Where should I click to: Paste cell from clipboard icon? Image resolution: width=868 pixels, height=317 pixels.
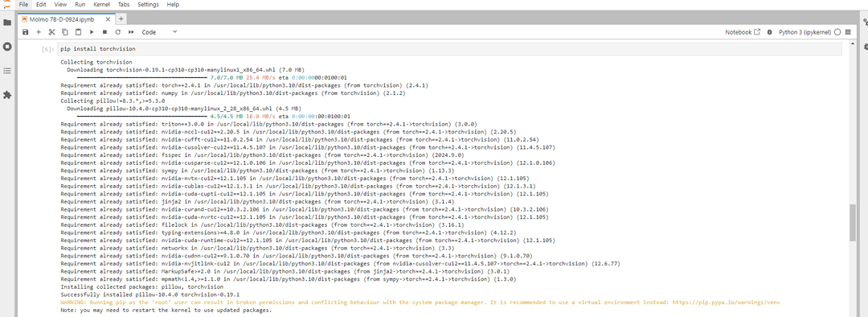(79, 32)
